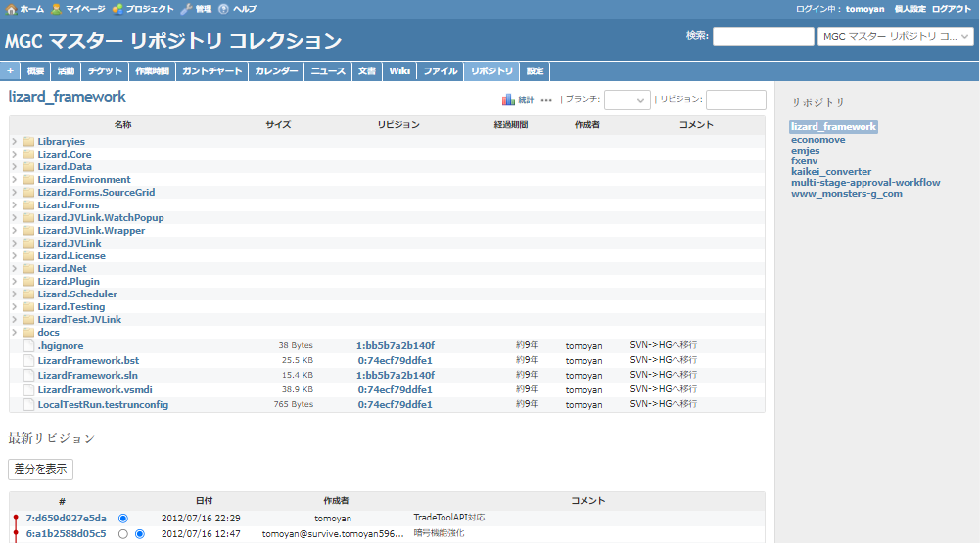The height and width of the screenshot is (543, 980).
Task: Click the .hgignore file icon
Action: [x=28, y=345]
